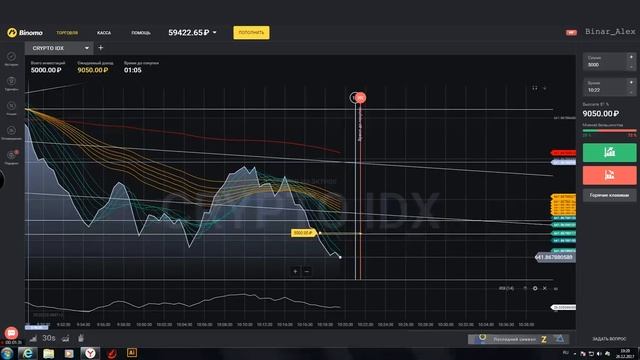The image size is (640, 360).
Task: Click the Задать вопрос link
Action: pos(609,339)
